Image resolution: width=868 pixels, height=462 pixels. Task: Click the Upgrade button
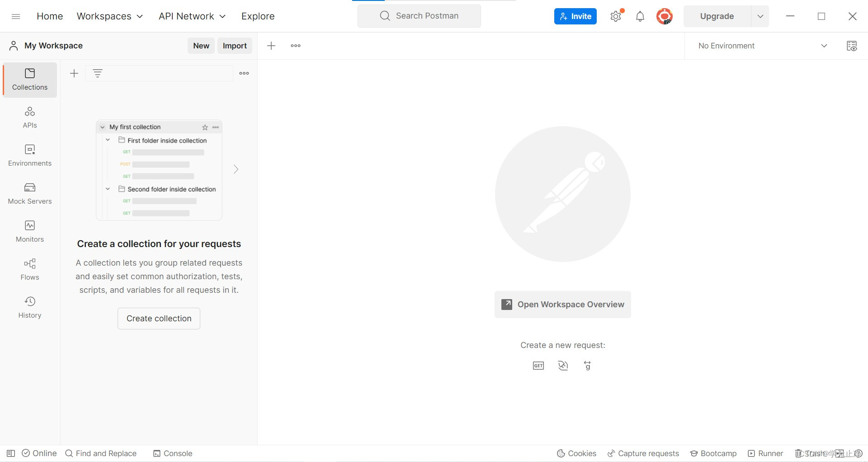click(717, 16)
